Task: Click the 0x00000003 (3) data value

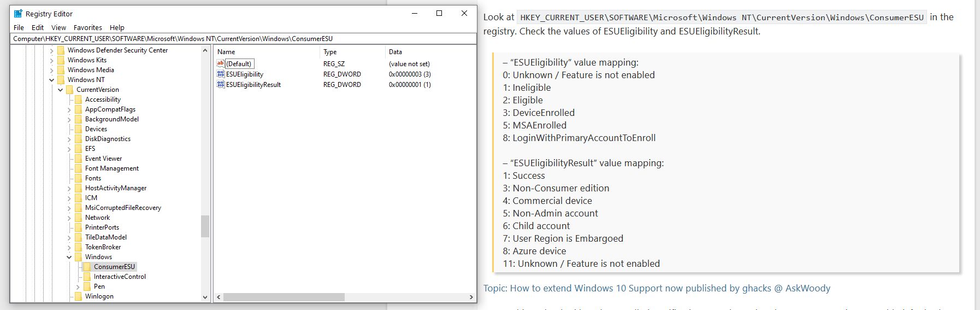Action: (410, 74)
